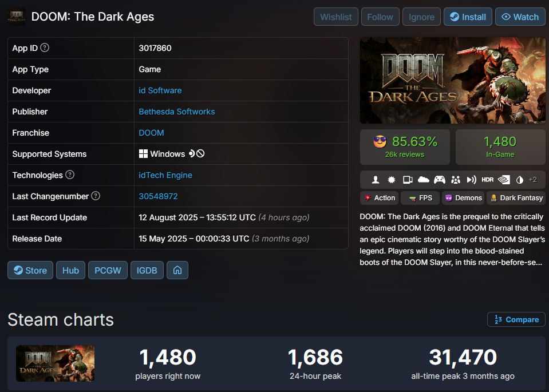
Task: Click the Last Record Update 12 August 2025 value
Action: tap(224, 217)
